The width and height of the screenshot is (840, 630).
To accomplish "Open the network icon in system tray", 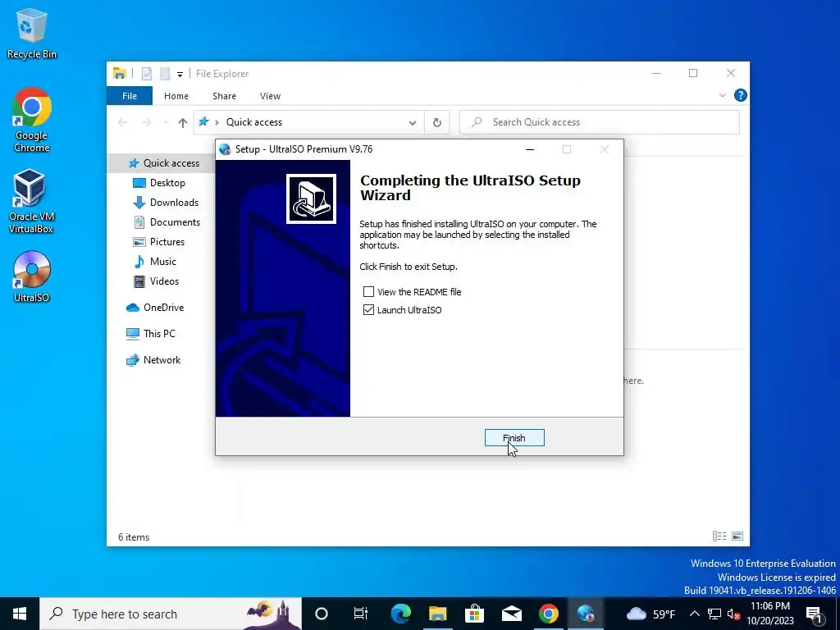I will pos(714,614).
